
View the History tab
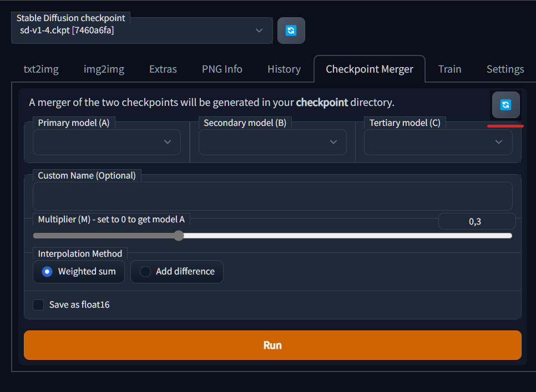[x=284, y=69]
